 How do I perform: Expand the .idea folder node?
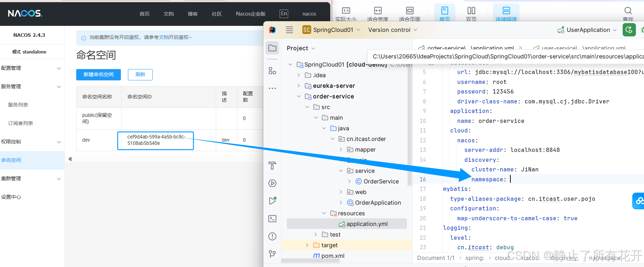click(298, 75)
